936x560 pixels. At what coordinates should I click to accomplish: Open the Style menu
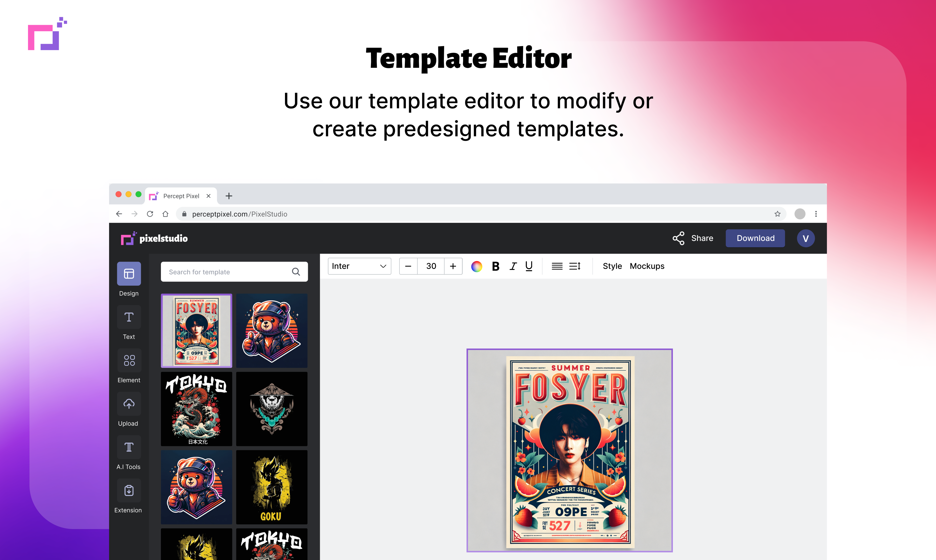[x=612, y=266]
